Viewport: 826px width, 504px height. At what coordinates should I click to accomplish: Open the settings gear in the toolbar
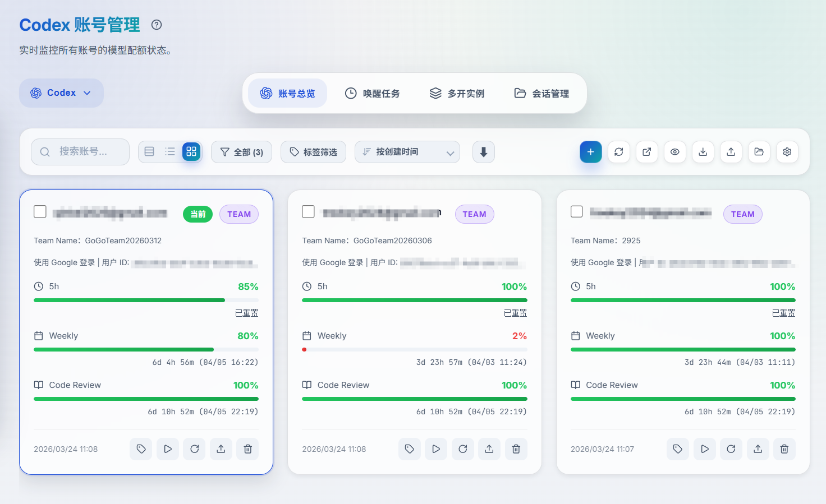(x=787, y=152)
